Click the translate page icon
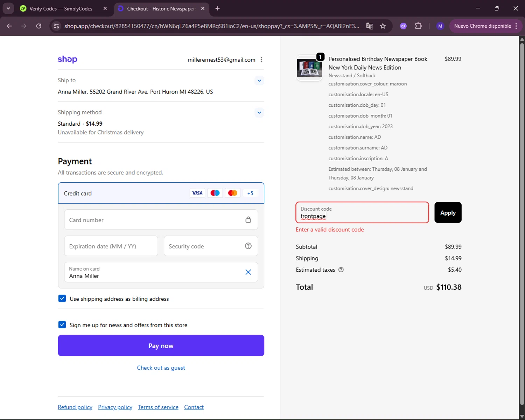The width and height of the screenshot is (525, 420). (x=370, y=26)
